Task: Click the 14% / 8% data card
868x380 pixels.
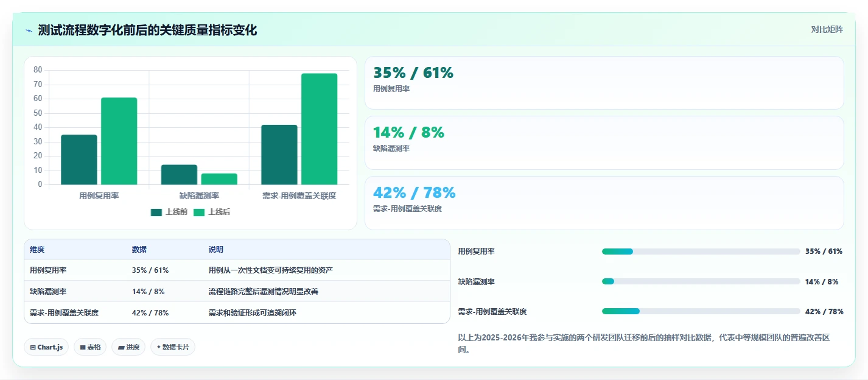Action: (604, 142)
